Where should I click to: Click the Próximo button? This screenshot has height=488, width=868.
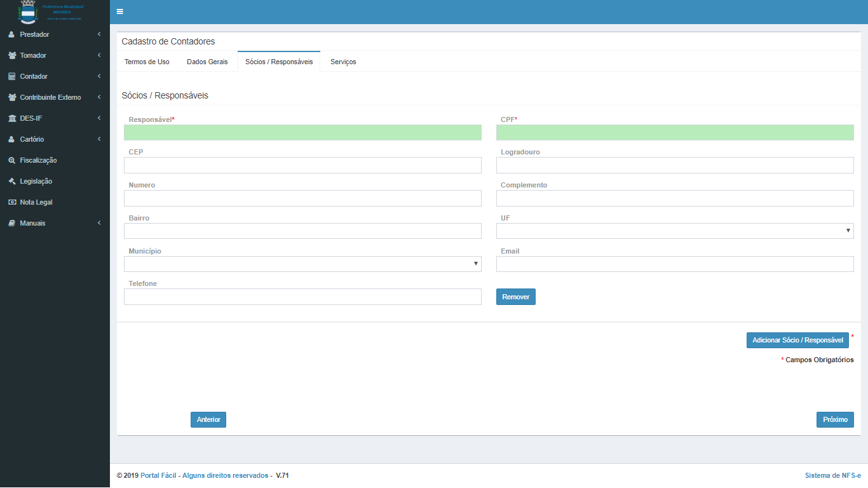point(835,419)
